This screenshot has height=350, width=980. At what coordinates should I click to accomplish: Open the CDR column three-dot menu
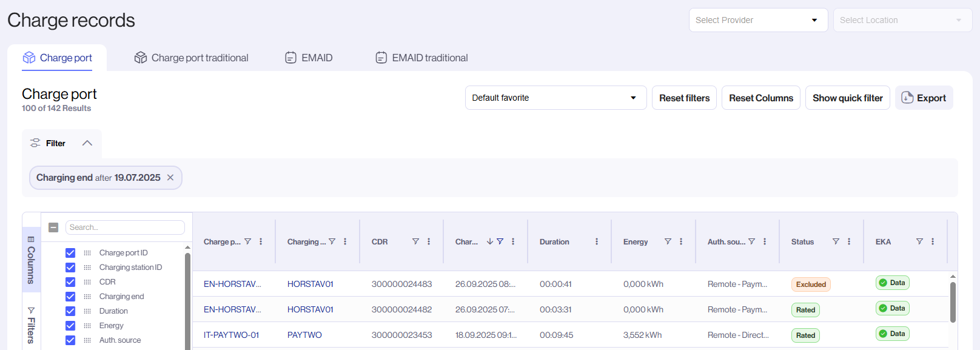click(429, 241)
